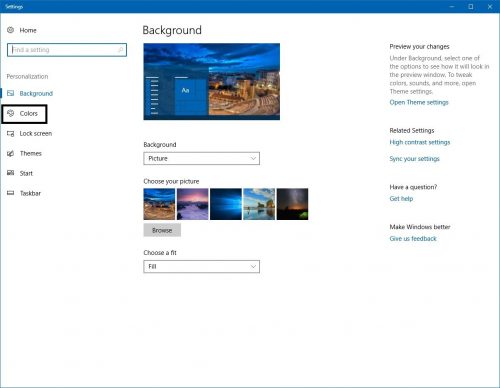The height and width of the screenshot is (388, 500).
Task: Click the Background picture icon in sidebar
Action: 11,93
